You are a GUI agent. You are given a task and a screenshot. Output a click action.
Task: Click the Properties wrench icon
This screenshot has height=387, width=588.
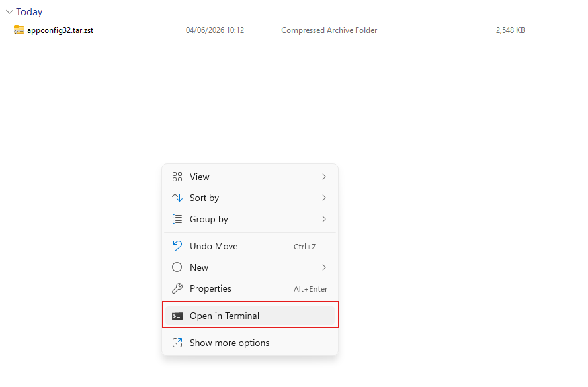point(177,288)
